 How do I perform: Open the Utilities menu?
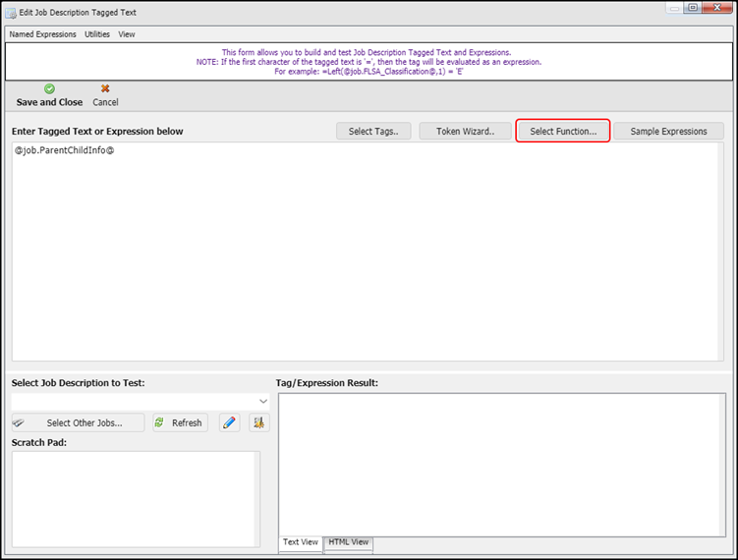pyautogui.click(x=97, y=34)
